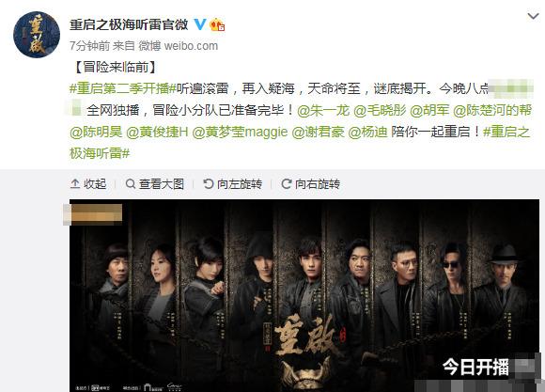This screenshot has width=545, height=392.
Task: Rotate the image left with 向左旋转 icon
Action: point(209,183)
